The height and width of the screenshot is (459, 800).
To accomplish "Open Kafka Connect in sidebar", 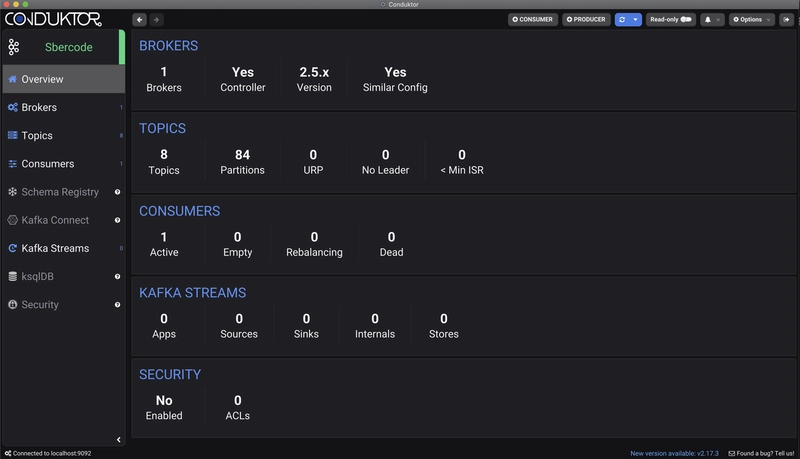I will tap(63, 220).
